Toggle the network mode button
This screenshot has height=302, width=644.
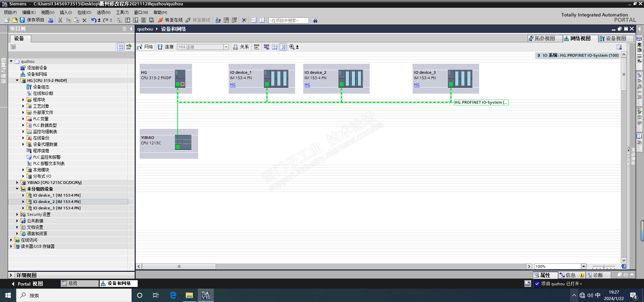tap(145, 47)
